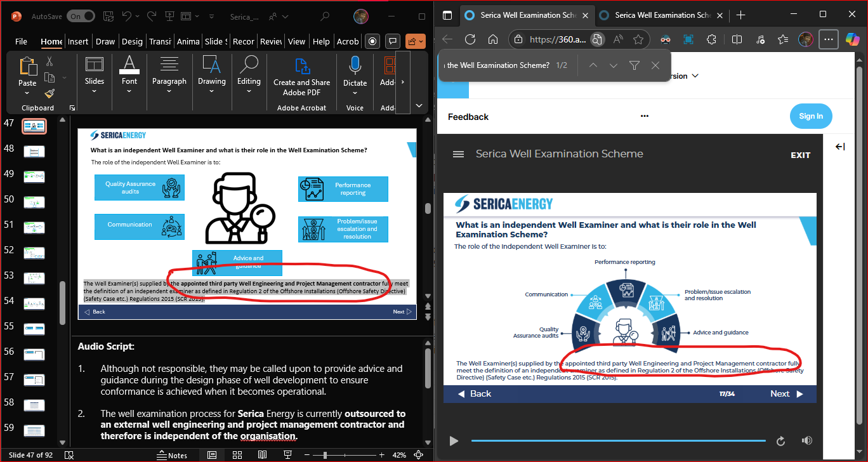
Task: Fit slide to current window icon
Action: point(418,455)
